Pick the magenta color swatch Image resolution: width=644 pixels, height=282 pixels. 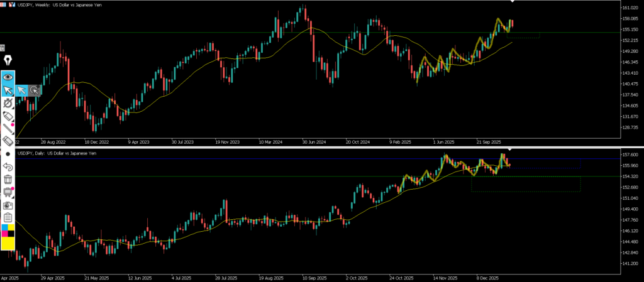coord(4,234)
